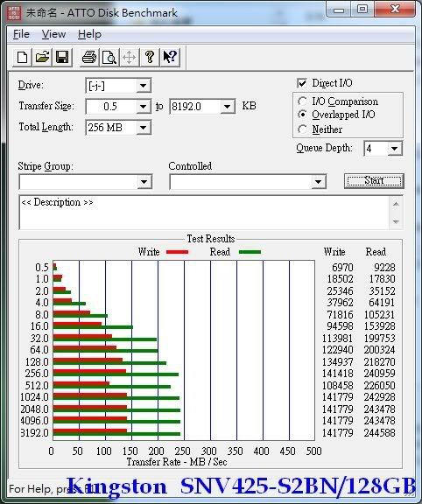Click the ATTO application icon in title bar

pos(14,13)
